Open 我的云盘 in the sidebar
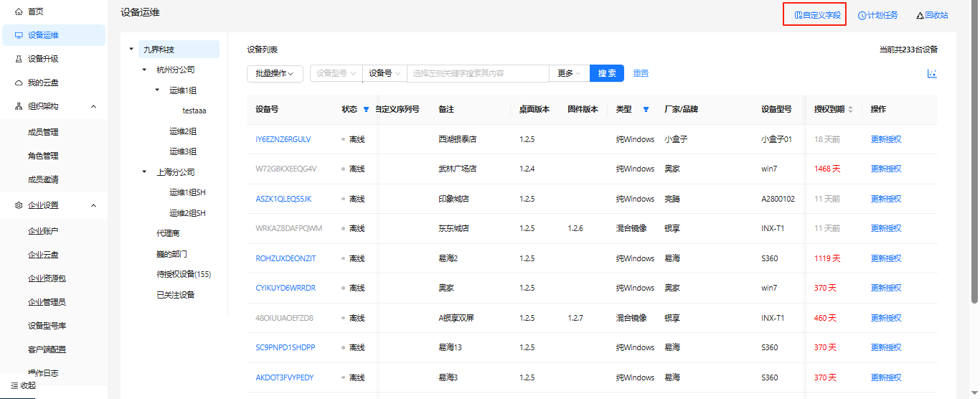Viewport: 980px width, 399px height. point(54,83)
